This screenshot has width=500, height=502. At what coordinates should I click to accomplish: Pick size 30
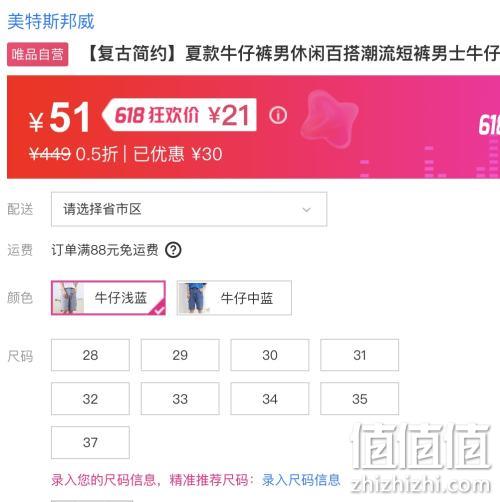[270, 355]
